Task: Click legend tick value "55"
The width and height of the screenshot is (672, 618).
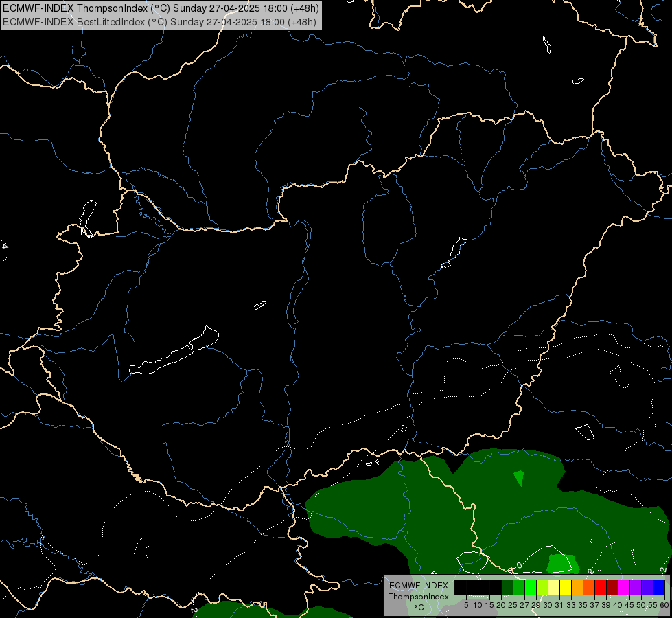Action: pyautogui.click(x=653, y=605)
